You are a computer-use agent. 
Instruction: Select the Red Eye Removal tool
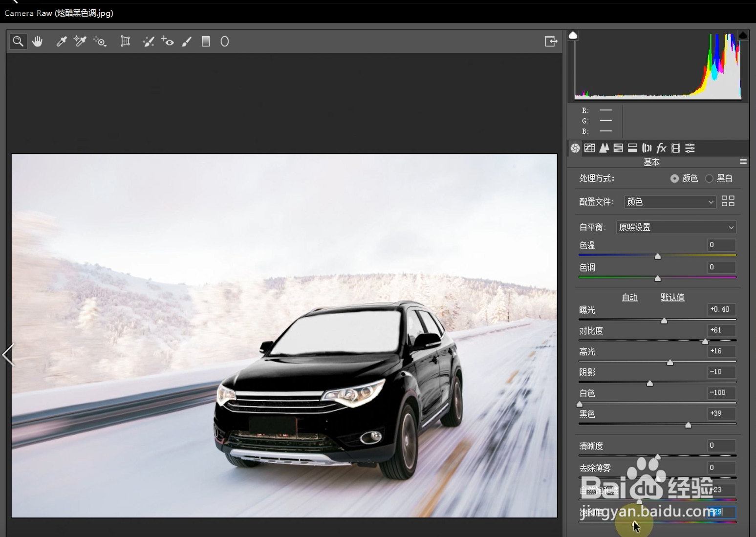click(x=168, y=42)
